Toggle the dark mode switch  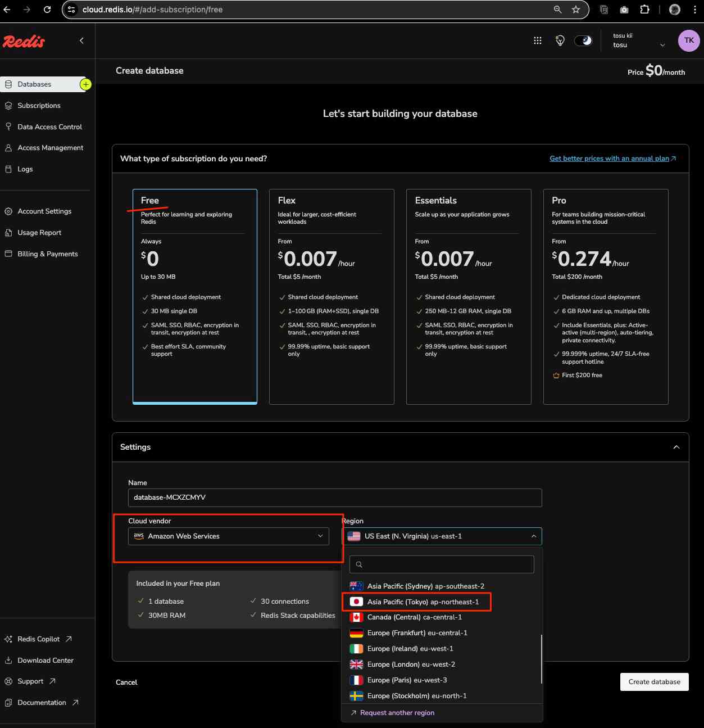[x=583, y=40]
